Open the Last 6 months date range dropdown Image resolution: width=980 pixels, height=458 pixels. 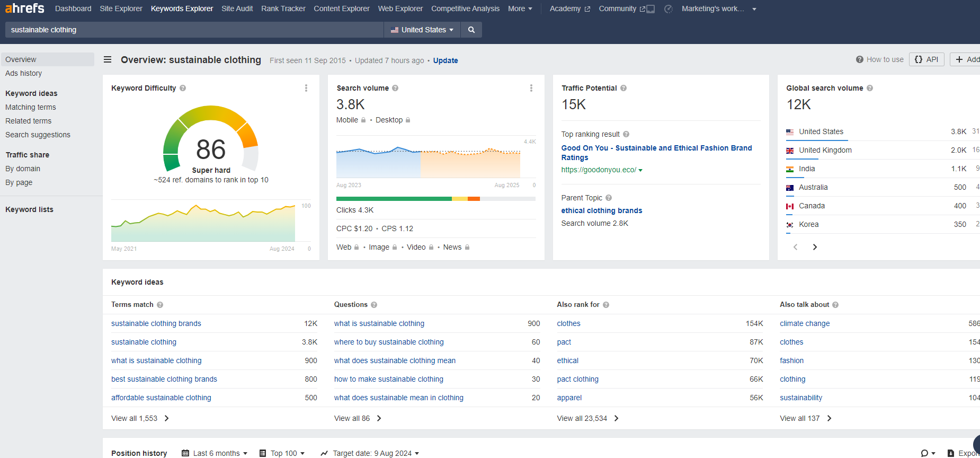[215, 453]
